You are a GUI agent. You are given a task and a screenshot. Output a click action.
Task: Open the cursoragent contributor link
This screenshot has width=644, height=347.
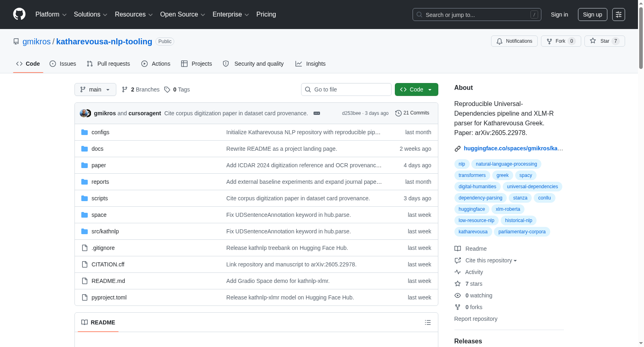(x=145, y=113)
